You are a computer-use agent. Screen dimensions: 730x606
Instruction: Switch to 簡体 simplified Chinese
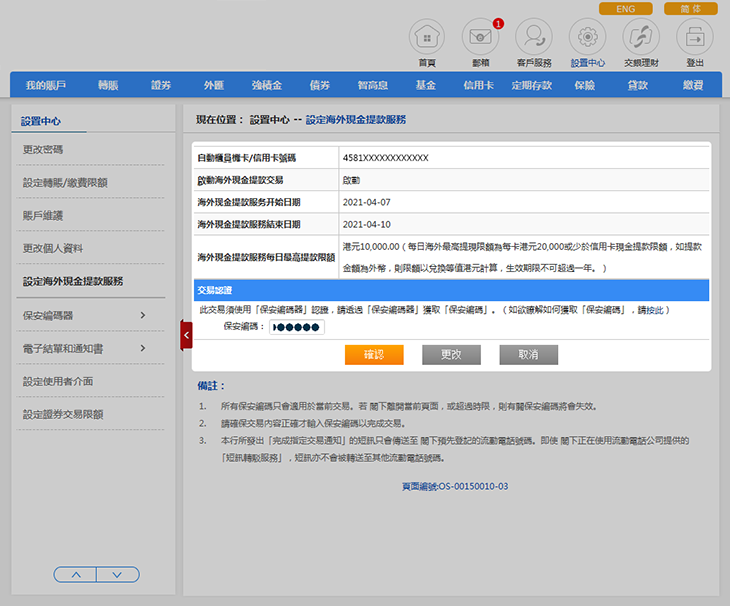pos(690,8)
